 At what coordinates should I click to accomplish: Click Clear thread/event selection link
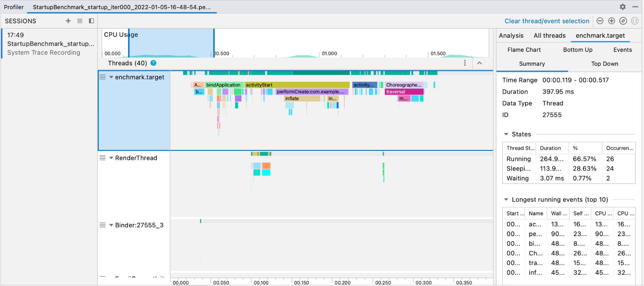coord(546,21)
